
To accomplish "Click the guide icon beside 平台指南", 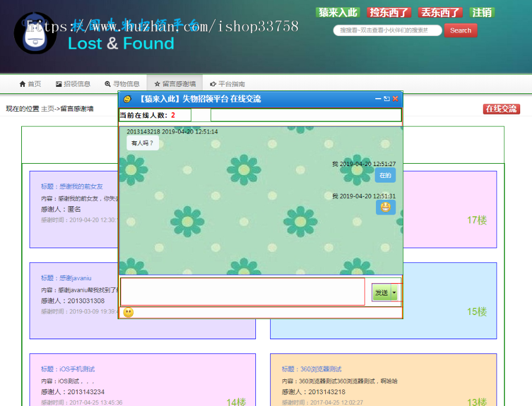I will [x=212, y=84].
